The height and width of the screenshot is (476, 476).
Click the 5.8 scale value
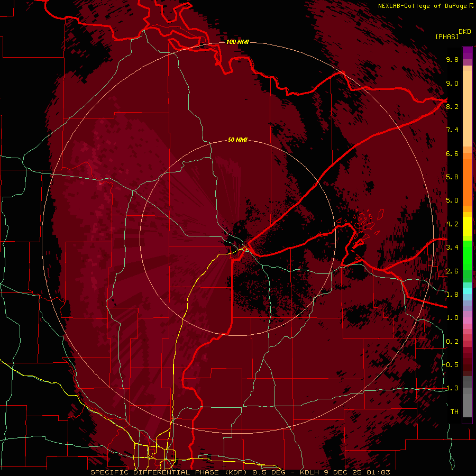(452, 177)
